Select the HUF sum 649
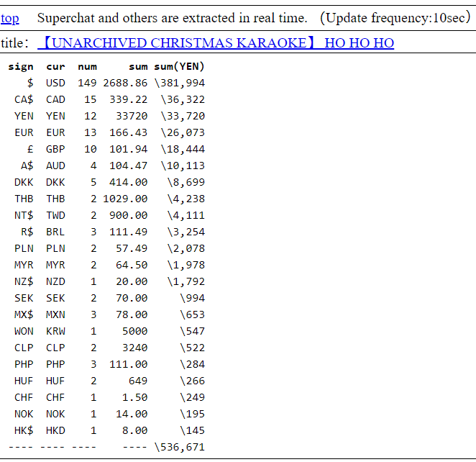The width and height of the screenshot is (476, 462). pyautogui.click(x=138, y=381)
